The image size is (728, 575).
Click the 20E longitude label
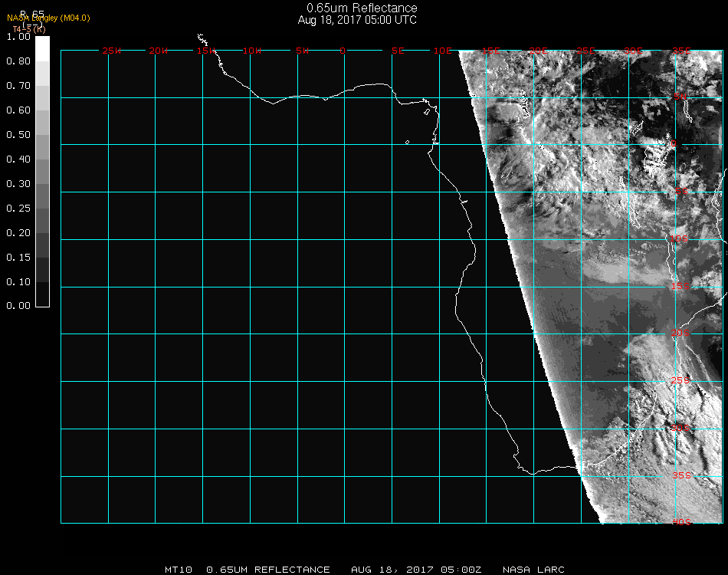point(538,51)
